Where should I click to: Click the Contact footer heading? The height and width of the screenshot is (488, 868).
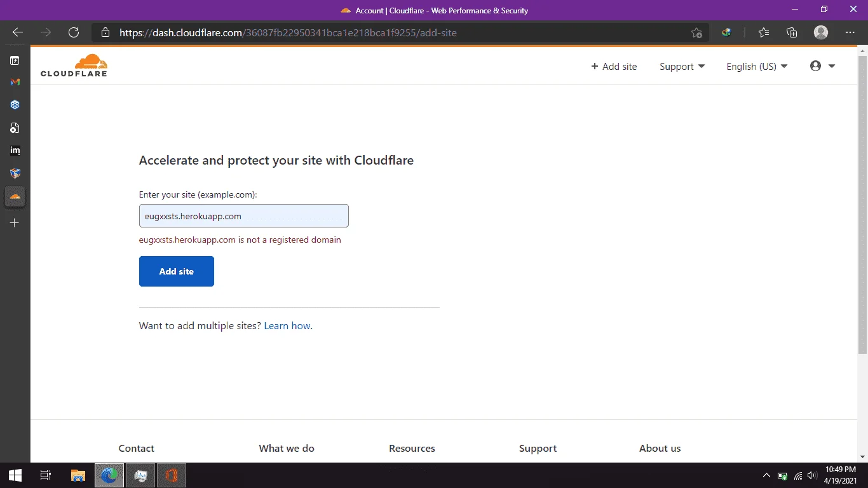[x=137, y=448]
